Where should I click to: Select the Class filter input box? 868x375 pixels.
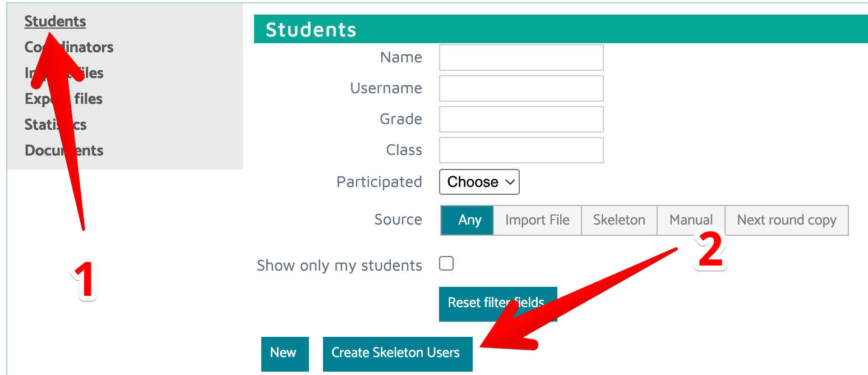(521, 150)
